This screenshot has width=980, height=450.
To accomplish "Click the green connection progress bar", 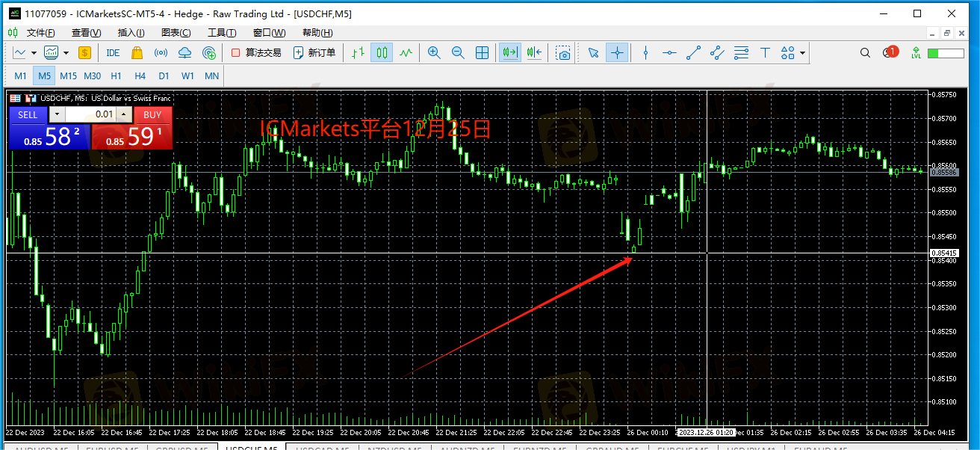I will point(946,53).
